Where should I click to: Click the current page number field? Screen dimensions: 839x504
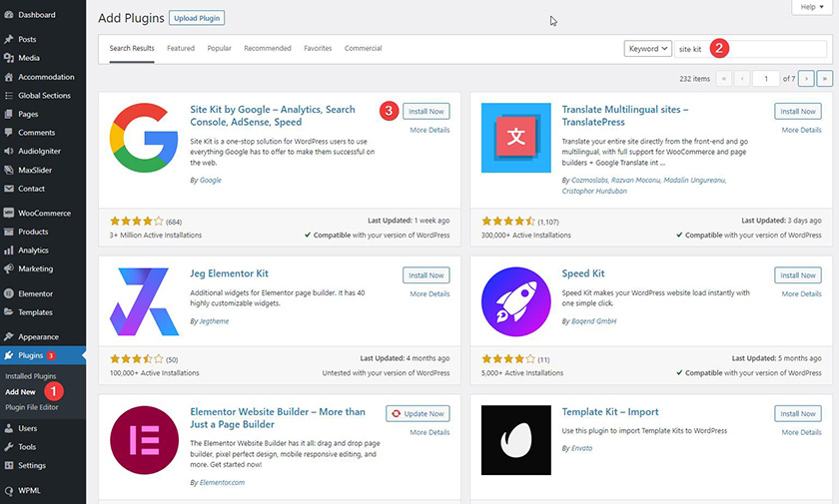point(766,79)
